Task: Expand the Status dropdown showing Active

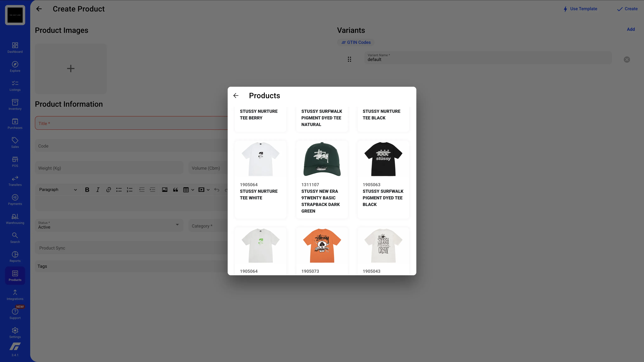Action: pyautogui.click(x=177, y=225)
